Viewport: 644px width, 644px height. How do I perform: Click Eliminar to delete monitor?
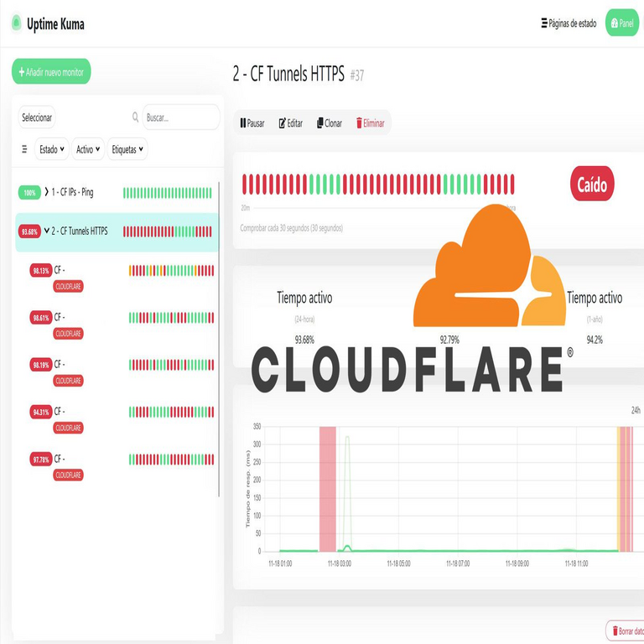(371, 122)
